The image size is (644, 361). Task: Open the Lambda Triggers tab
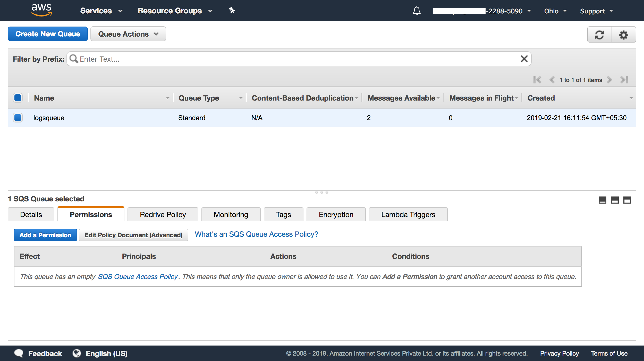(x=408, y=214)
